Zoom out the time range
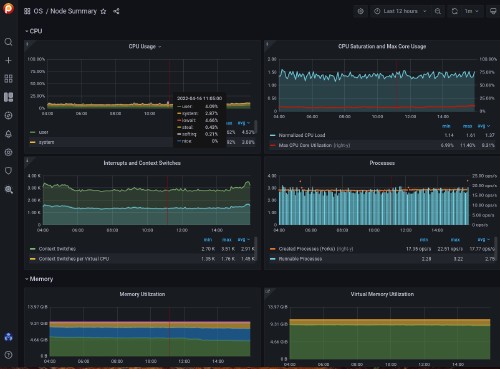The image size is (500, 369). [x=438, y=11]
